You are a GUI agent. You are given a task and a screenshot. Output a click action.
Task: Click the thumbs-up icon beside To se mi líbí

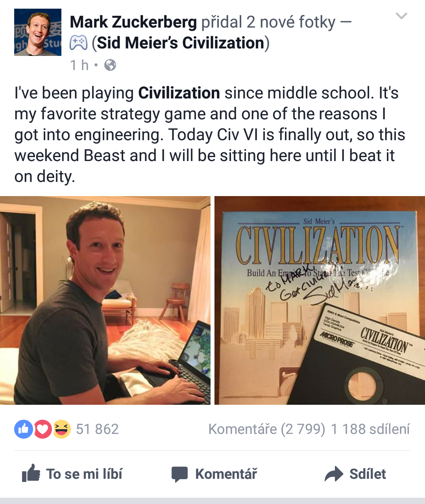point(31,473)
